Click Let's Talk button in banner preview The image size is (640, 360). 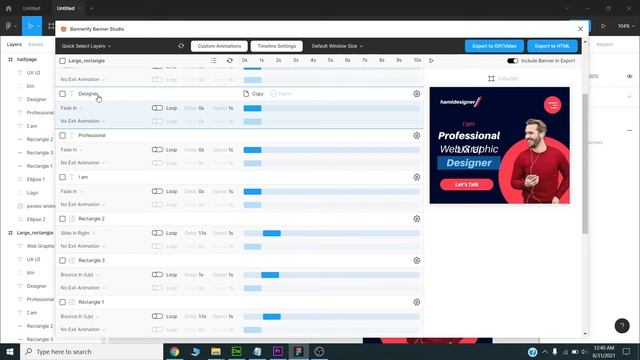[467, 184]
